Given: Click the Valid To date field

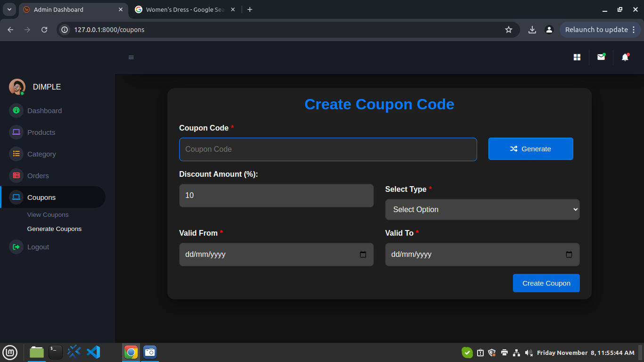Looking at the screenshot, I should (482, 255).
